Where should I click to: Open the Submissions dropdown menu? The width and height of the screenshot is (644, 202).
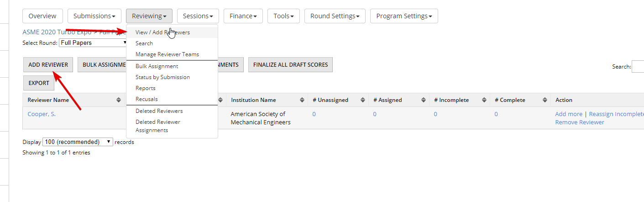(94, 16)
